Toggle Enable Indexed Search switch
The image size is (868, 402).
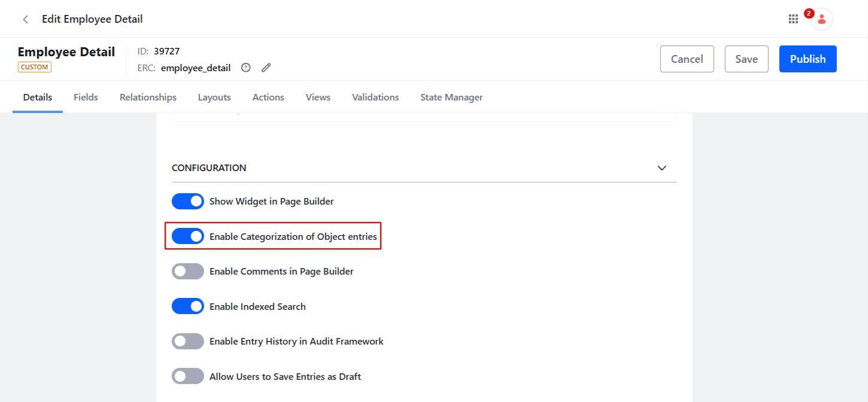pos(188,306)
